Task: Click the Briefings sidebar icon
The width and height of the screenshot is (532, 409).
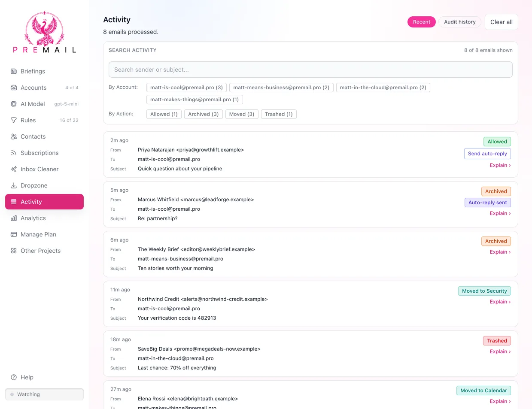Action: click(14, 71)
